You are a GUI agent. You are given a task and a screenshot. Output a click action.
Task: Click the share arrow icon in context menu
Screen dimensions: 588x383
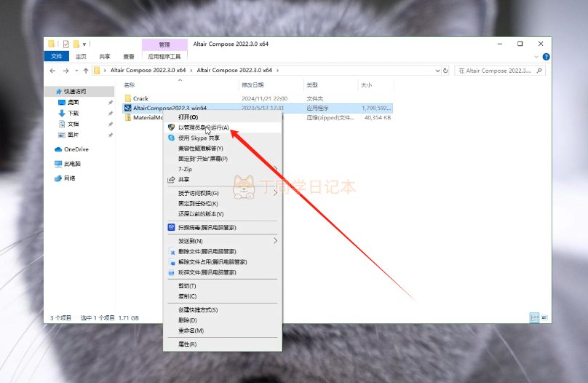tap(171, 180)
